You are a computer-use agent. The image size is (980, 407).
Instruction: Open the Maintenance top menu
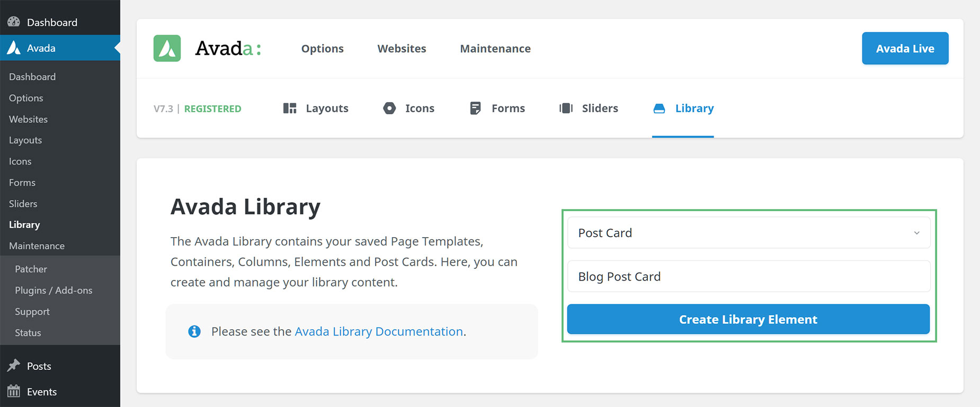coord(495,49)
